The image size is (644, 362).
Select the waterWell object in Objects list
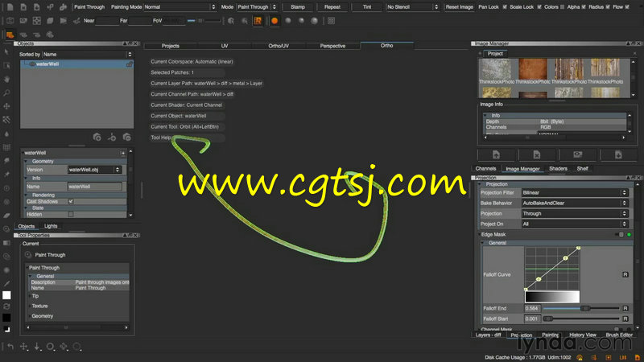point(76,64)
